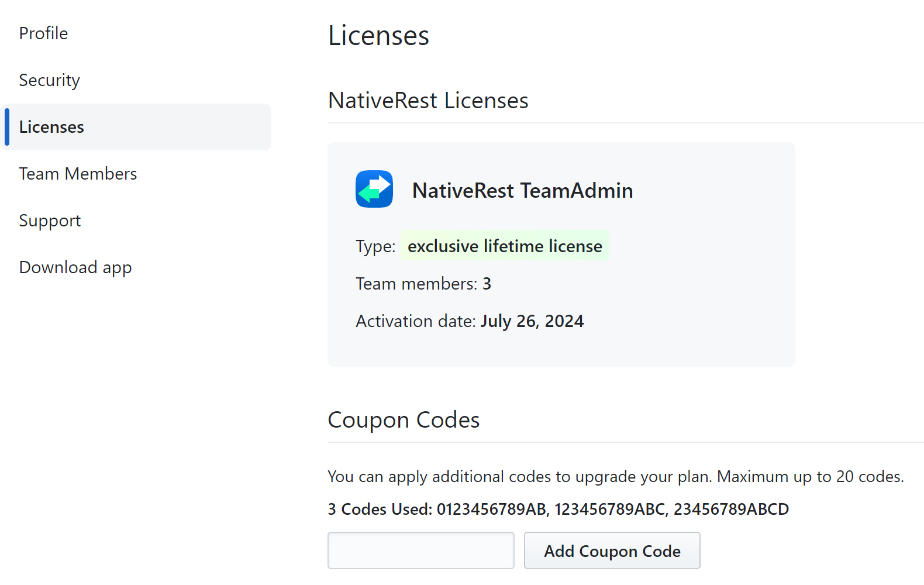Click the NativeRest app logo icon
The height and width of the screenshot is (585, 924).
pyautogui.click(x=374, y=189)
